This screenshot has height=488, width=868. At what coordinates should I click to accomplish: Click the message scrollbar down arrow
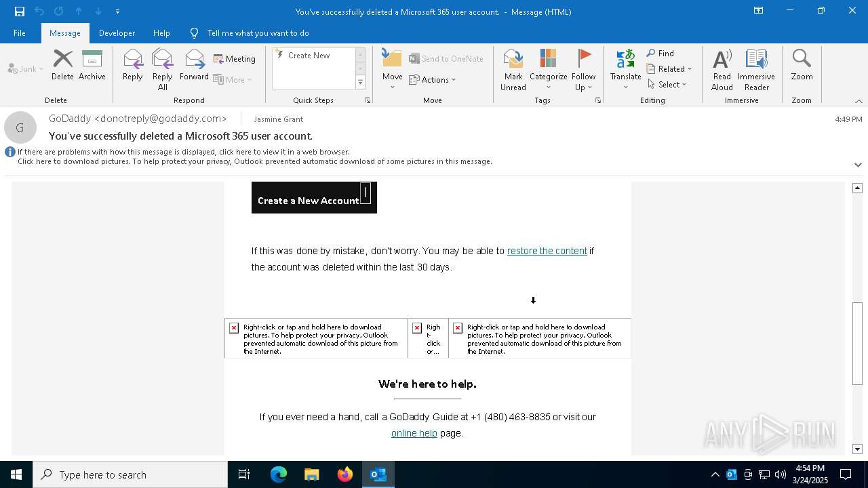click(x=858, y=449)
